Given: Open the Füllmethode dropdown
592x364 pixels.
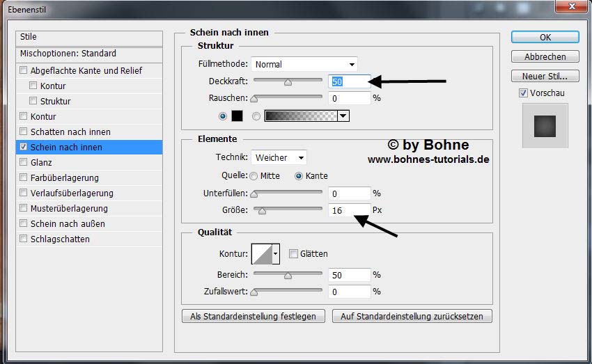Looking at the screenshot, I should (x=304, y=64).
